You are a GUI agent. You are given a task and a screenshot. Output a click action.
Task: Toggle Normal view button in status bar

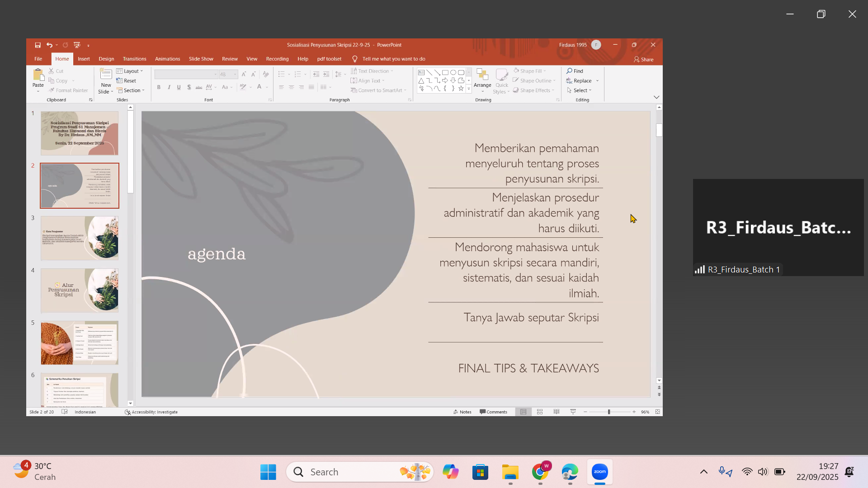pyautogui.click(x=523, y=412)
